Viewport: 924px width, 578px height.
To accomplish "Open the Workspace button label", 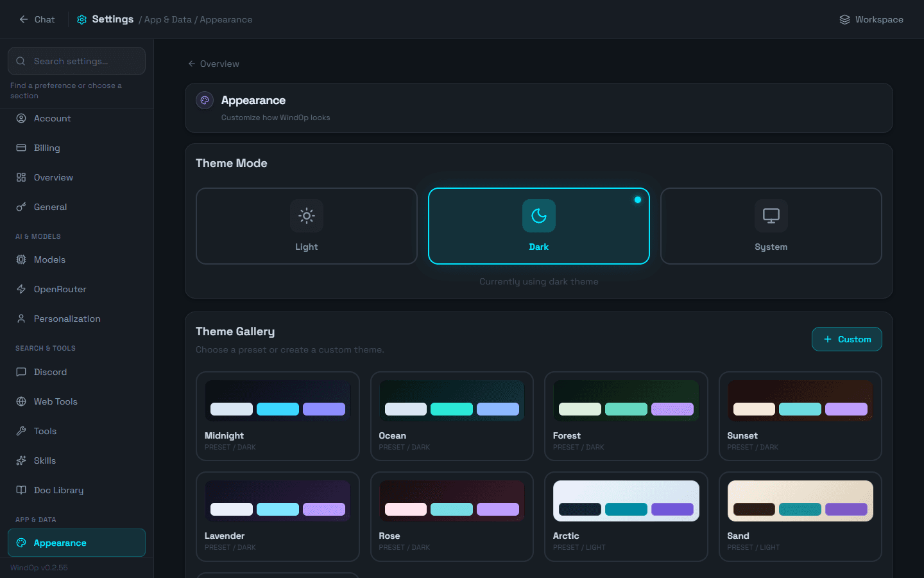I will click(879, 19).
